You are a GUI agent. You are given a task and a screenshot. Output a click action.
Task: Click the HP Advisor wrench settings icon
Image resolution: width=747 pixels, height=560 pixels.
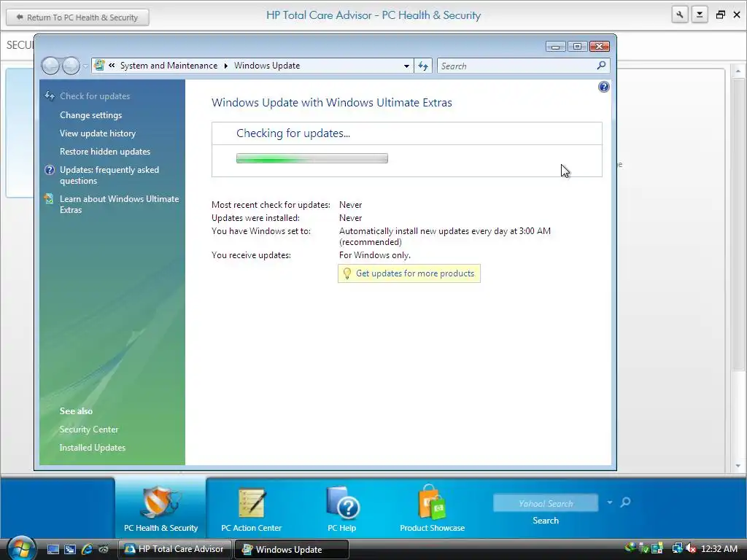[x=680, y=15]
